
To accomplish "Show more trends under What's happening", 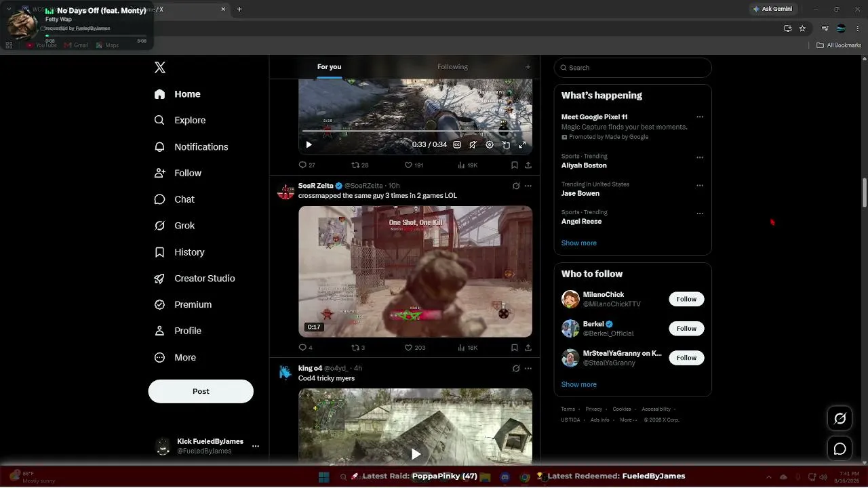I will [579, 243].
